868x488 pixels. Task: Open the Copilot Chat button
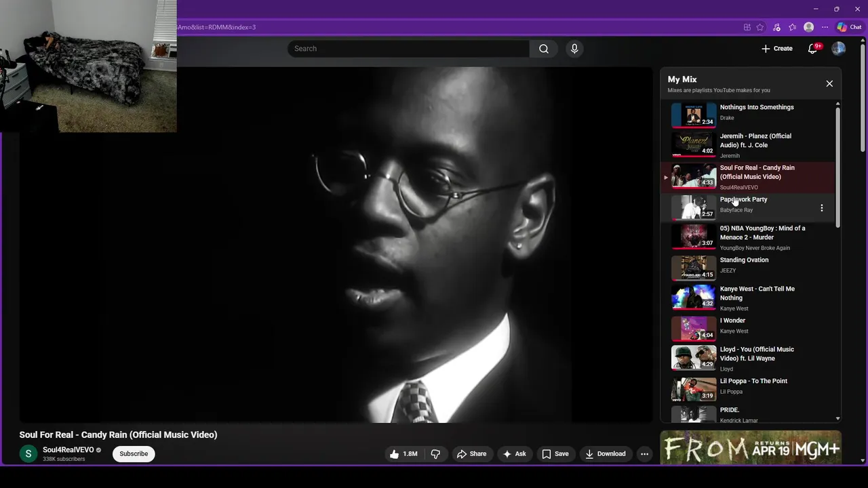coord(849,27)
